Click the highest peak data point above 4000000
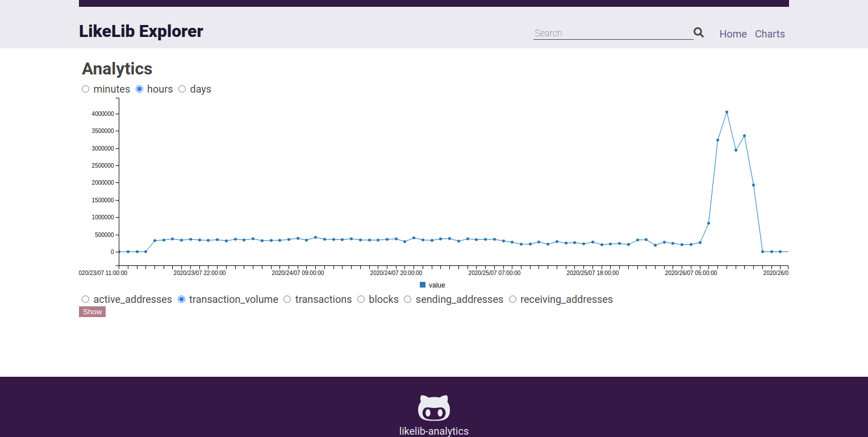Screen dimensions: 868x437 (x=727, y=112)
